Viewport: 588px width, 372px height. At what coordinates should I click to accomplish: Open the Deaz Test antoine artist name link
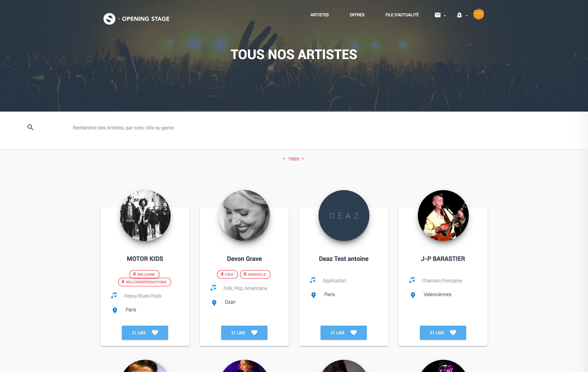pos(344,259)
